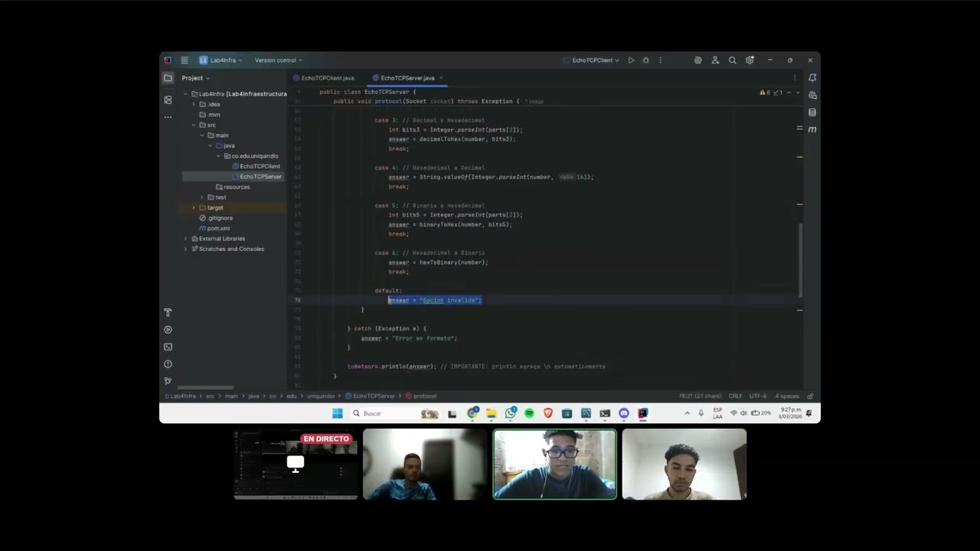The image size is (980, 551).
Task: Open the Project tool window icon
Action: pyautogui.click(x=168, y=78)
